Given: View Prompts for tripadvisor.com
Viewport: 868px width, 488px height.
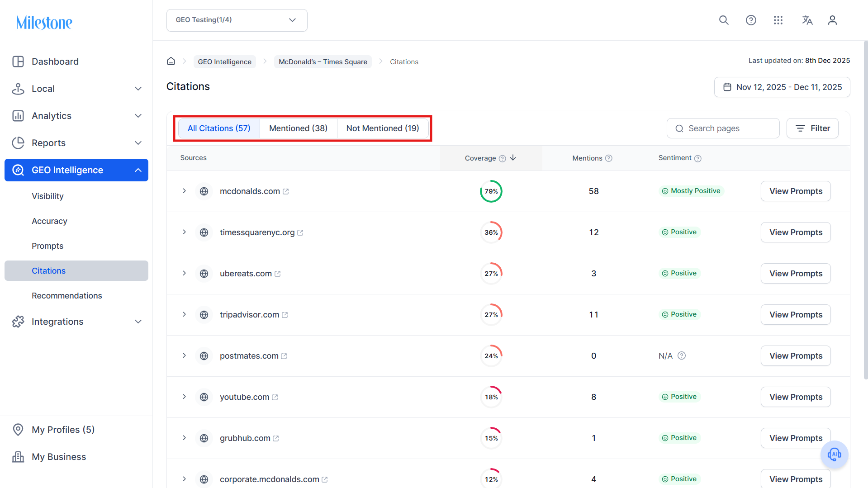Looking at the screenshot, I should click(x=796, y=315).
